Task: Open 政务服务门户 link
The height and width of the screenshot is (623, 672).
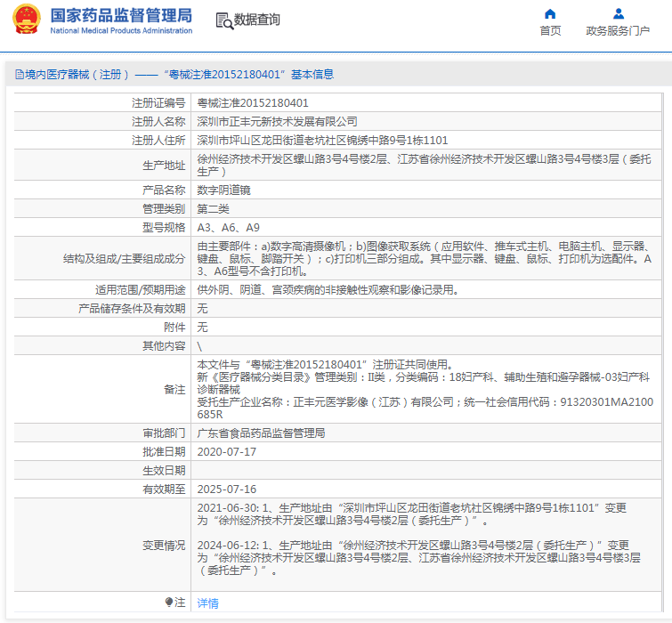Action: [618, 31]
